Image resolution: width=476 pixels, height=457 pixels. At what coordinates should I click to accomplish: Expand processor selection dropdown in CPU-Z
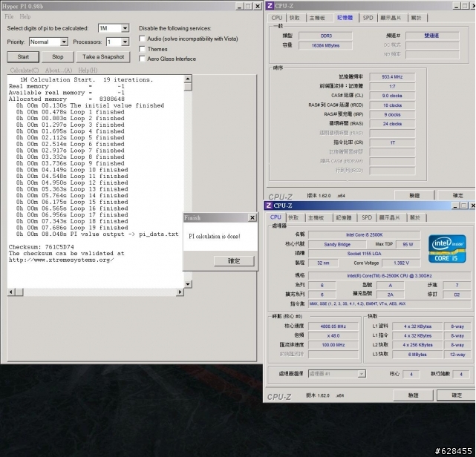tap(361, 374)
